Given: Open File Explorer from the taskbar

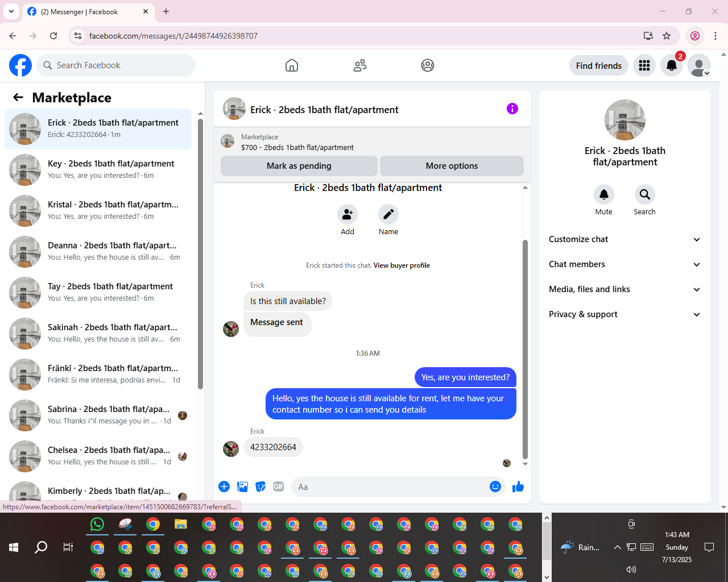Looking at the screenshot, I should [181, 524].
